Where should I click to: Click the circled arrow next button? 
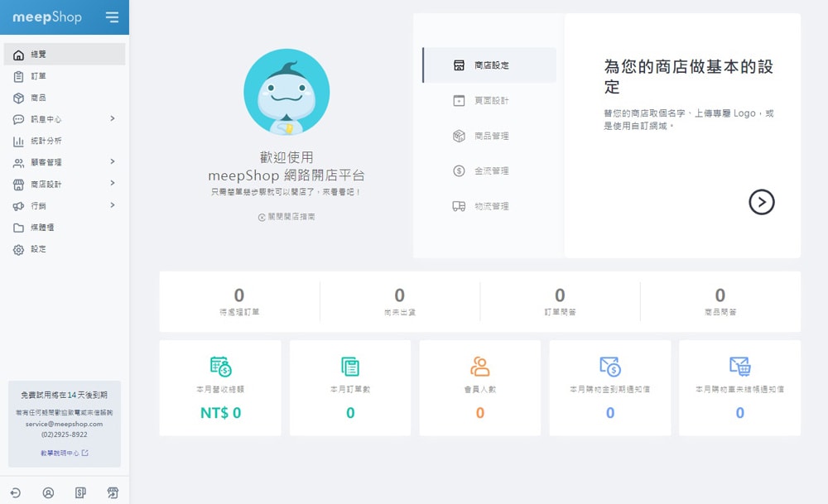762,202
